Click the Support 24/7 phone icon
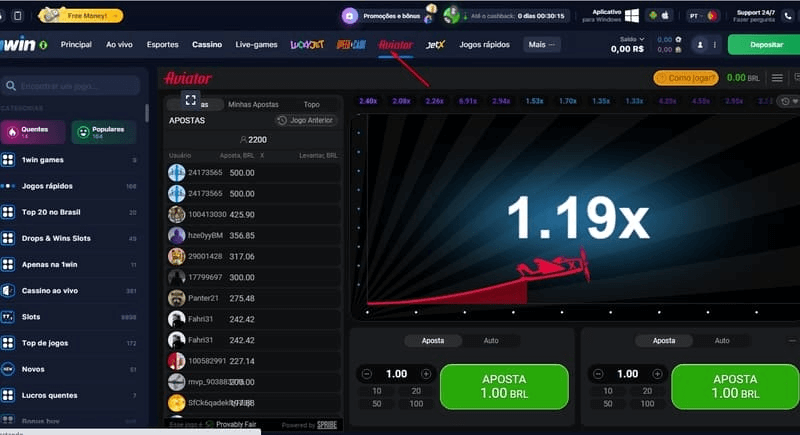The height and width of the screenshot is (435, 800). tap(788, 16)
